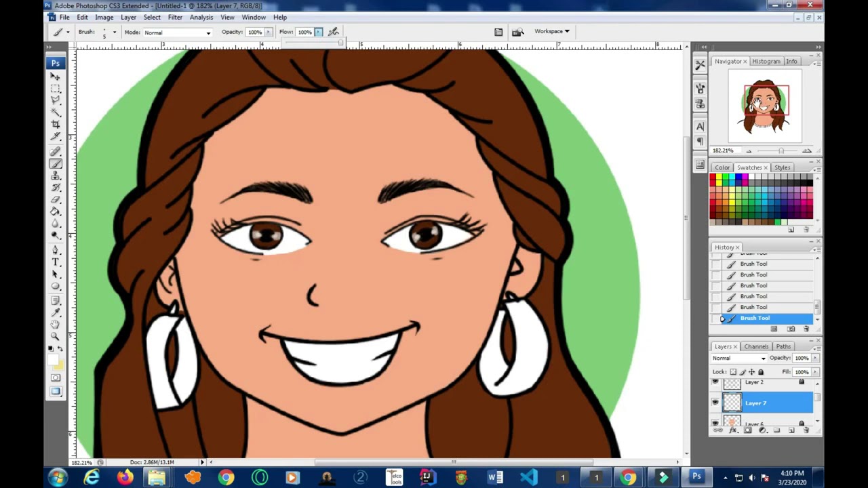Select the Hand tool
This screenshot has height=488, width=868.
click(56, 325)
